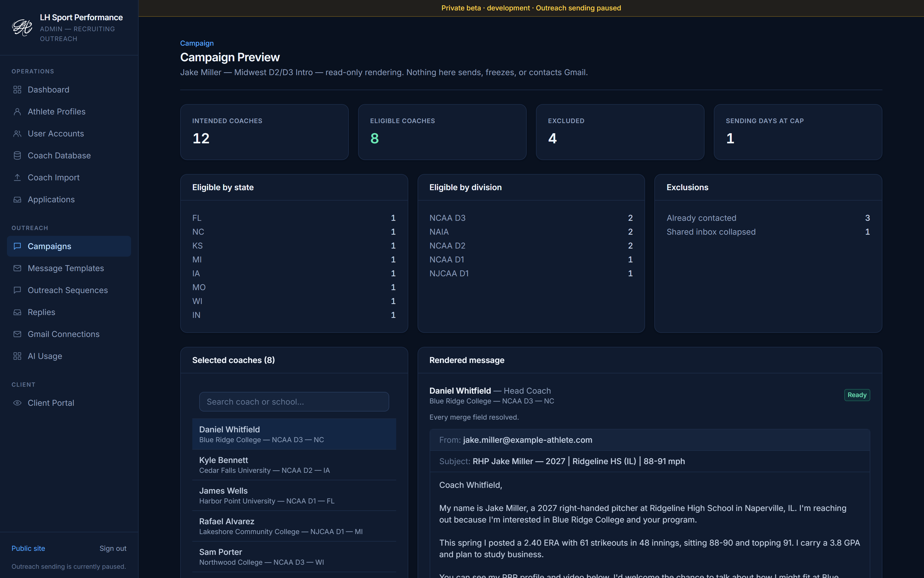View the AI Usage page
Screen dimensions: 924x578
(x=69, y=356)
